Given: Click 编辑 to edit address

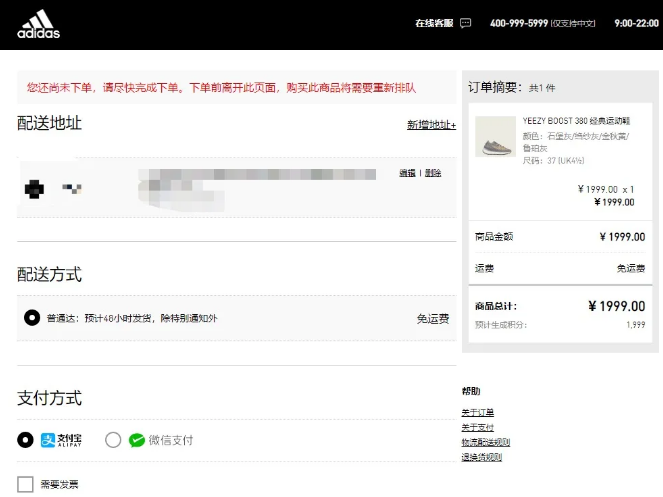Looking at the screenshot, I should point(408,173).
